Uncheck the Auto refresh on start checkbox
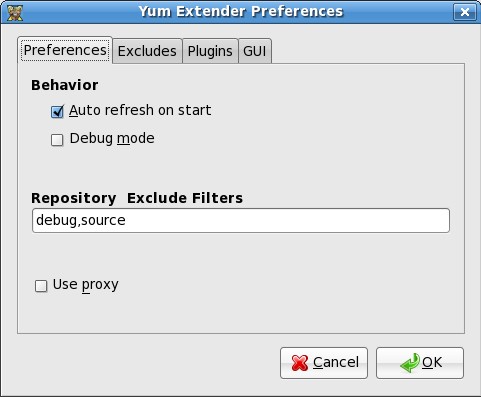Viewport: 481px width, 397px height. click(x=57, y=112)
